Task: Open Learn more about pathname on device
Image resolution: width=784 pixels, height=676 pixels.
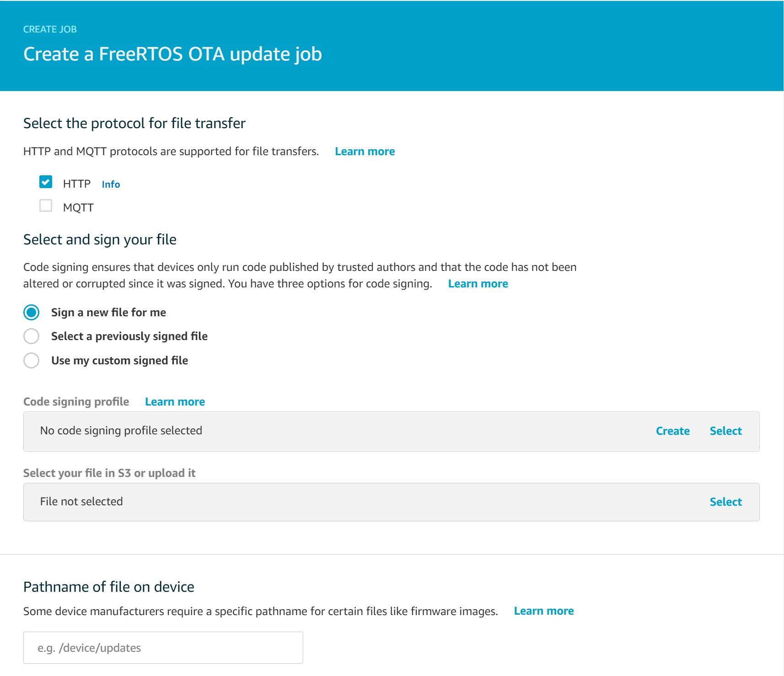Action: point(543,611)
